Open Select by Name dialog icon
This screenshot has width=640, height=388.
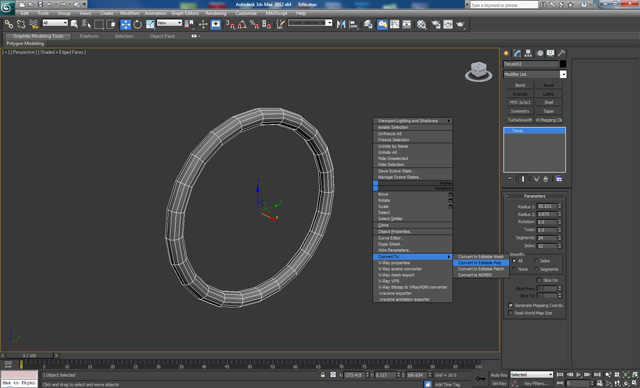click(86, 24)
